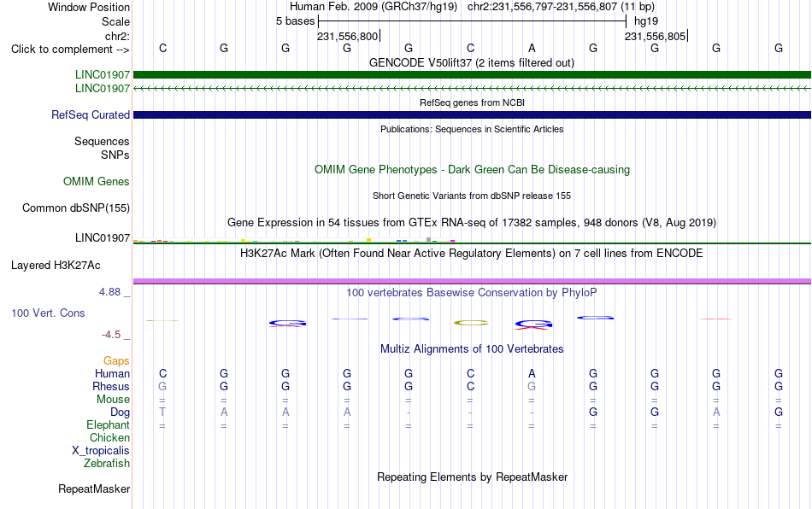Screen dimensions: 812x509
Task: Click the Multiz Alignments of 100 Vertebrates title
Action: point(472,348)
